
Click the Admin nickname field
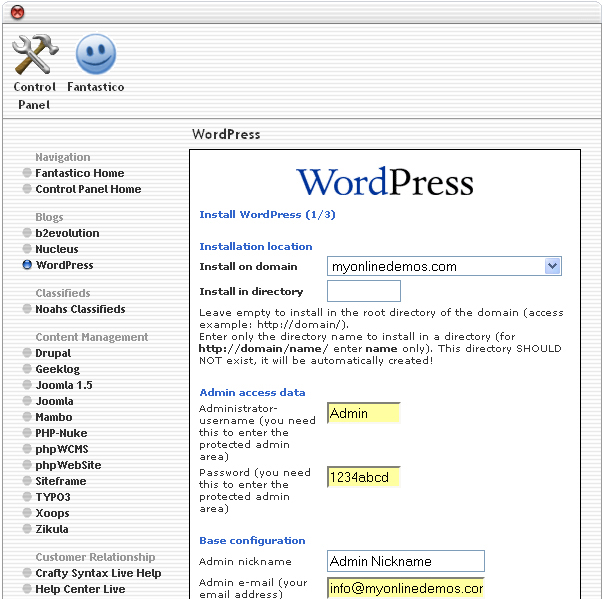click(406, 561)
